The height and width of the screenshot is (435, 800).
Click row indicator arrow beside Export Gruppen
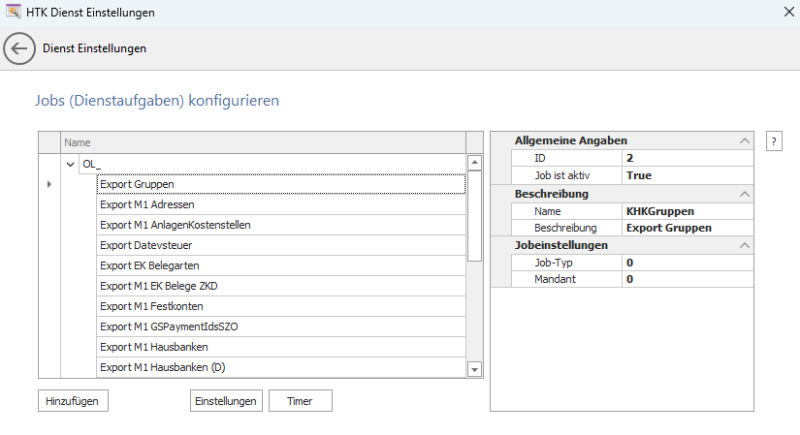click(x=49, y=184)
